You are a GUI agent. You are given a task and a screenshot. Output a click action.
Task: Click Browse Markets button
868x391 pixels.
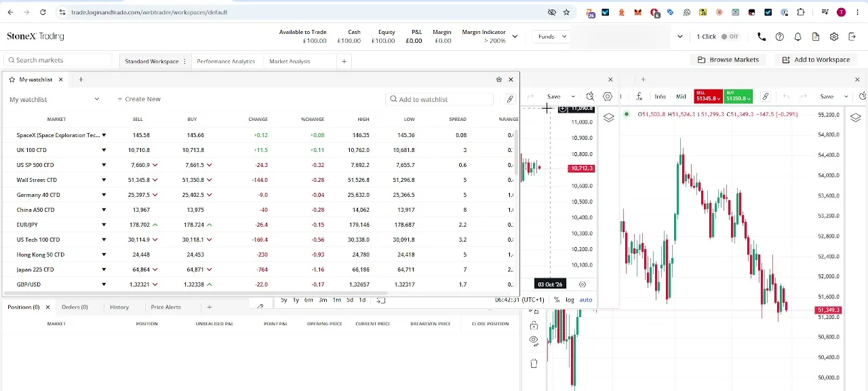click(x=728, y=60)
